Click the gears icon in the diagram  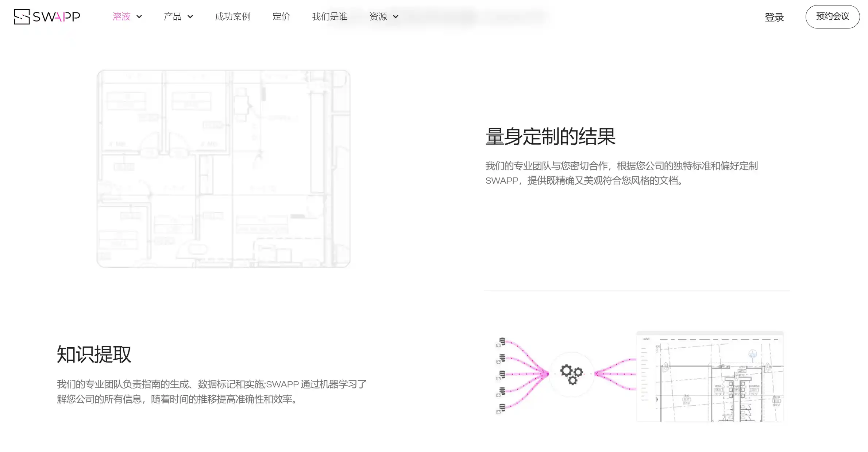point(571,374)
